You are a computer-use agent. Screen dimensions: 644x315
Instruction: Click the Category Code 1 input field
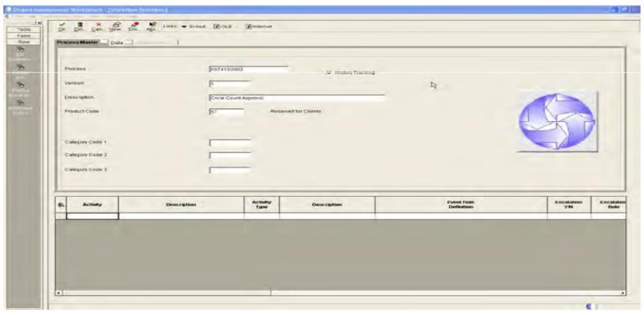click(x=230, y=142)
